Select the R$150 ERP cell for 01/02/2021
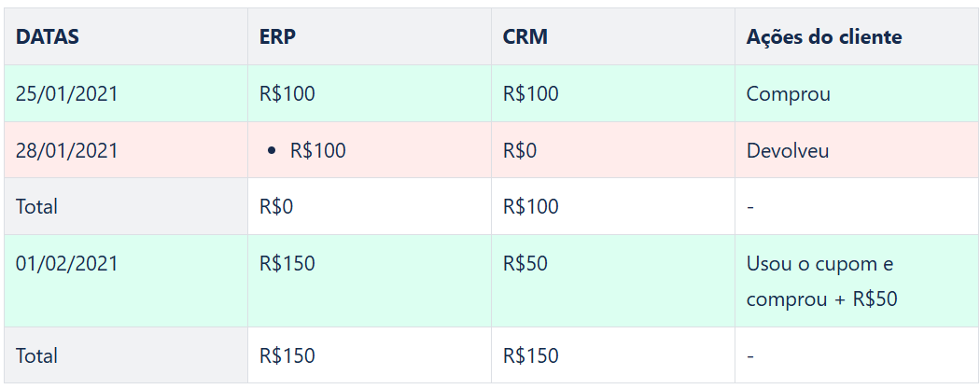 point(370,281)
